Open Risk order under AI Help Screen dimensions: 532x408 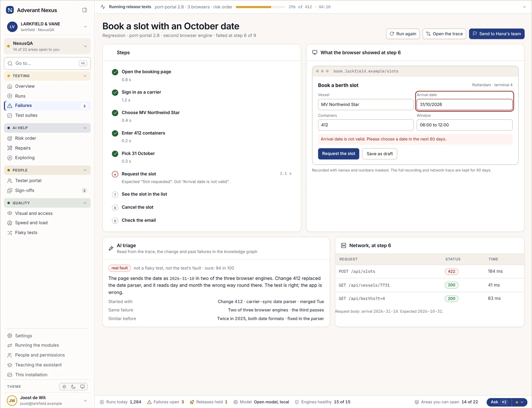pos(47,138)
